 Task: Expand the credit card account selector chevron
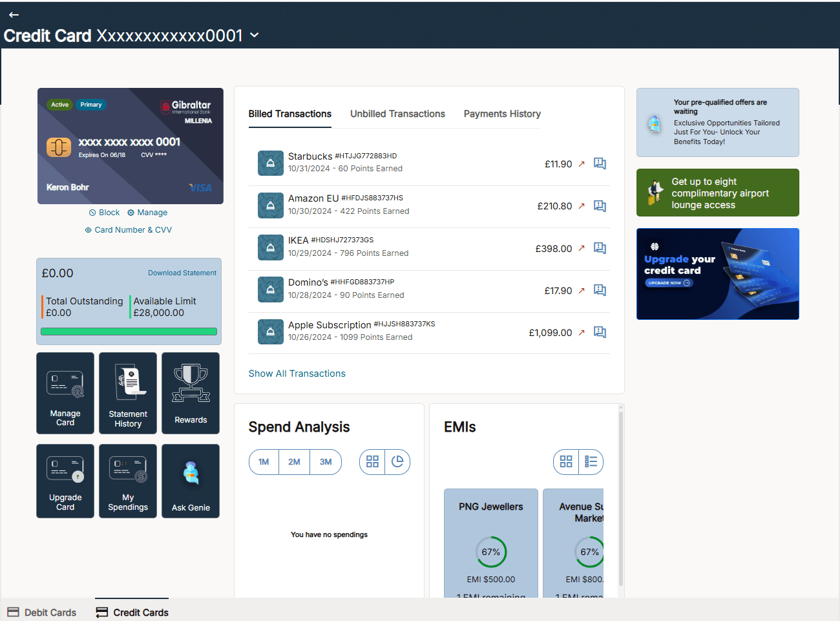click(255, 36)
